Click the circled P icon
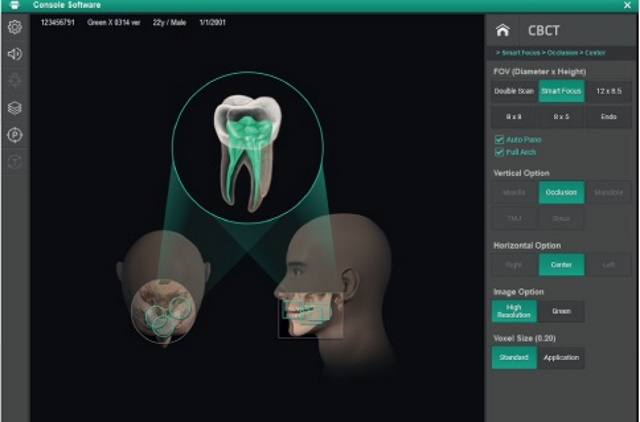Image resolution: width=640 pixels, height=422 pixels. [x=15, y=135]
